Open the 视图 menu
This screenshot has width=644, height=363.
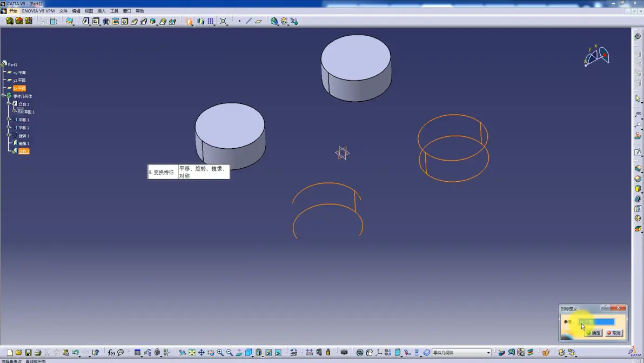pyautogui.click(x=89, y=11)
